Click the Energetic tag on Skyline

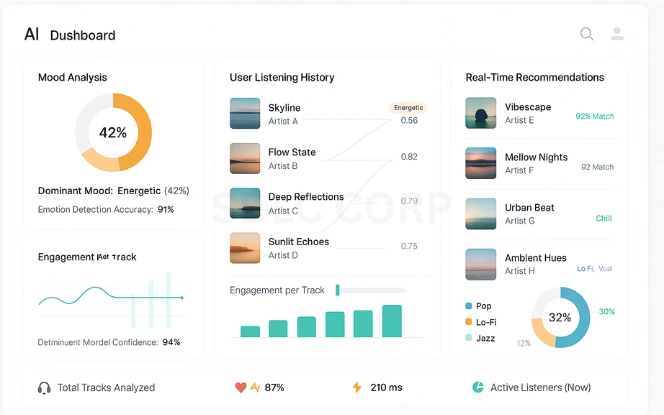tap(408, 107)
